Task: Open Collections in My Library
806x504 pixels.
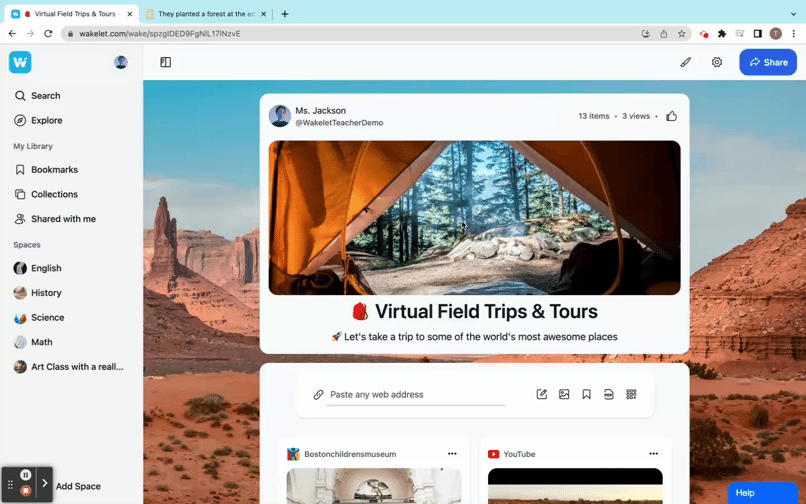Action: click(x=54, y=194)
